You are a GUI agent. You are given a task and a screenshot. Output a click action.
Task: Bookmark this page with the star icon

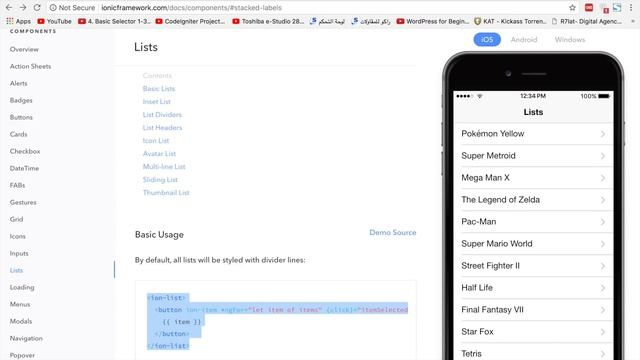point(572,7)
